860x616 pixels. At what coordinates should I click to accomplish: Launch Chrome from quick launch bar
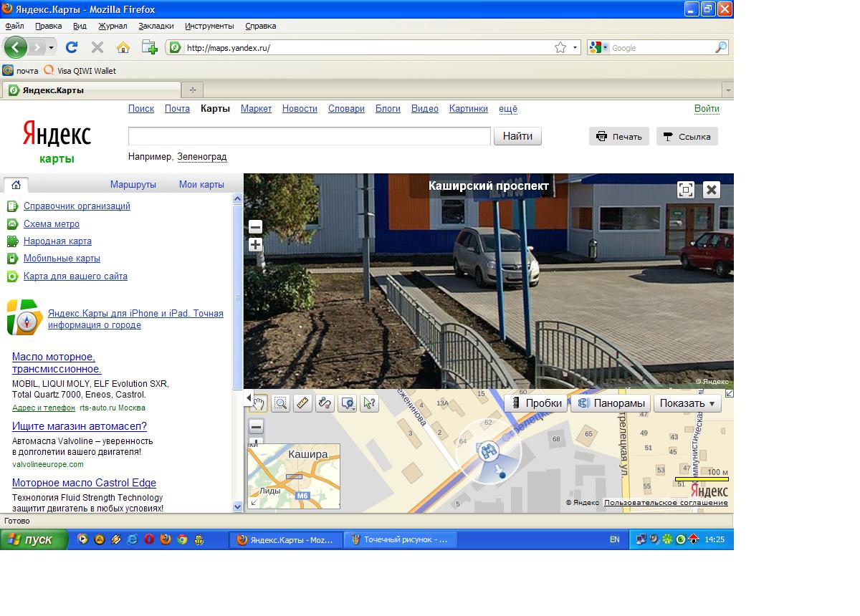coord(182,539)
